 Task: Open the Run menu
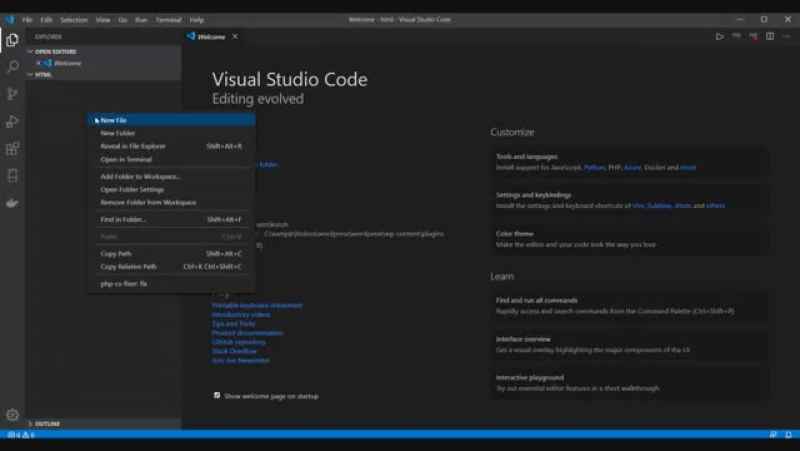point(141,19)
